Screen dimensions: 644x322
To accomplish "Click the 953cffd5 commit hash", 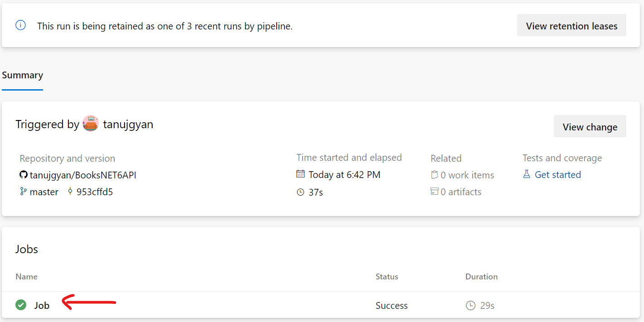I will tap(95, 192).
